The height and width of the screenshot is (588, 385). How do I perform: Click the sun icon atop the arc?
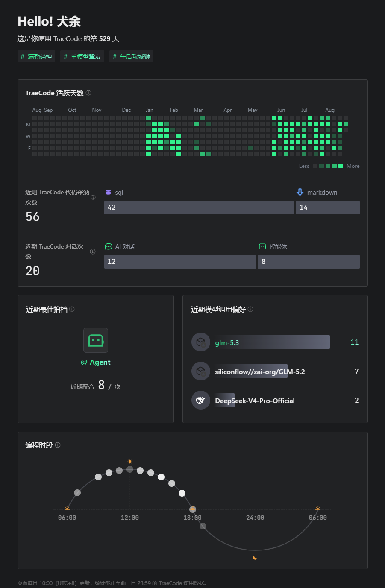(x=130, y=462)
